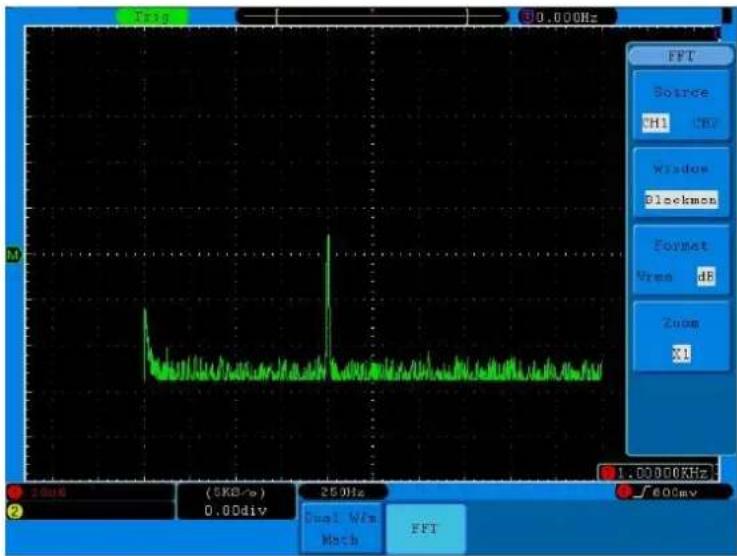Viewport: 737px width, 556px height.
Task: Click the red trigger channel icon beside 600mv
Action: point(624,492)
